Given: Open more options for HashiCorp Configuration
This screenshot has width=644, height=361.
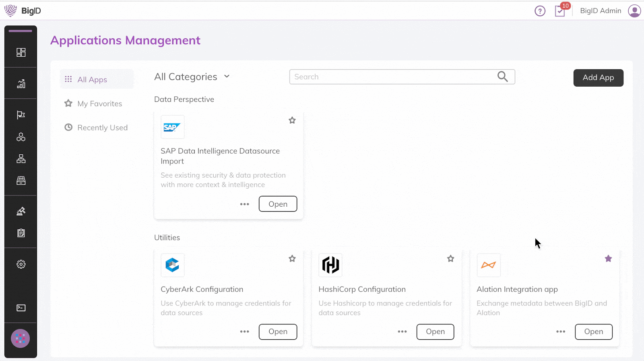Looking at the screenshot, I should 402,332.
